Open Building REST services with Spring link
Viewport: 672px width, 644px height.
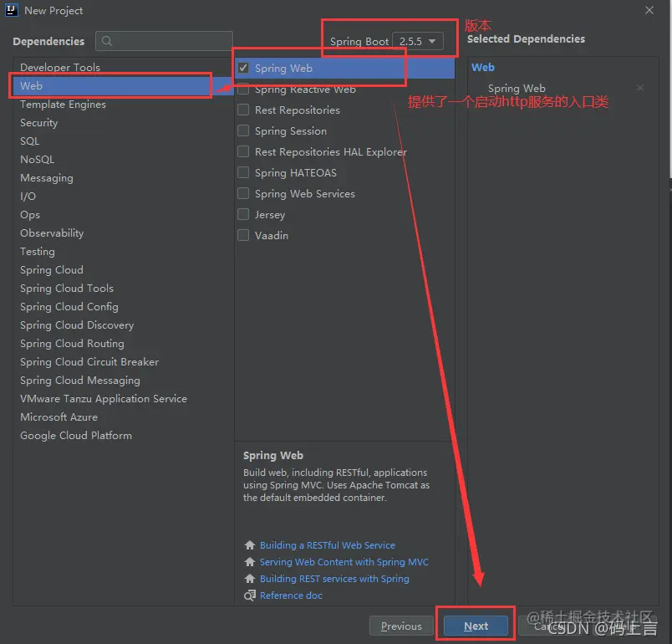334,579
